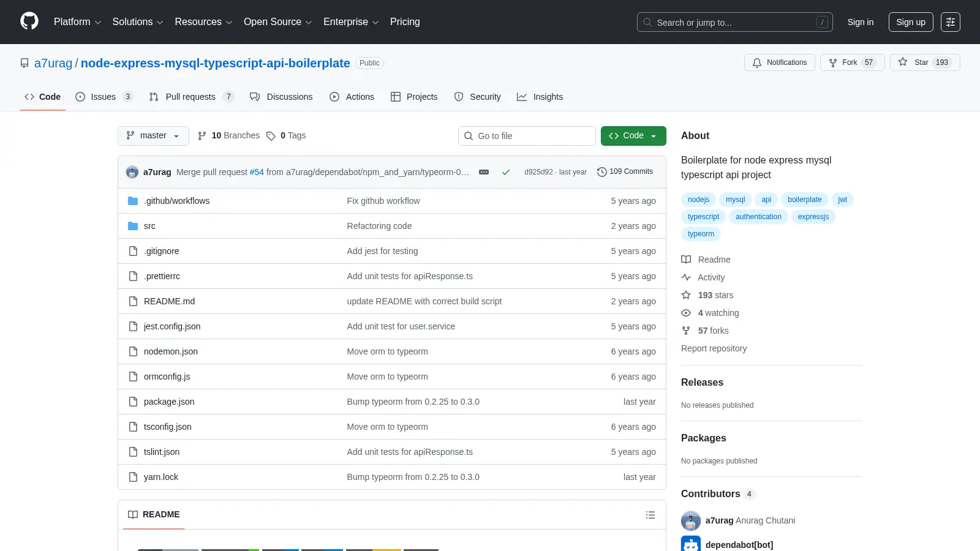The height and width of the screenshot is (551, 980).
Task: Click Report repository
Action: (x=714, y=348)
